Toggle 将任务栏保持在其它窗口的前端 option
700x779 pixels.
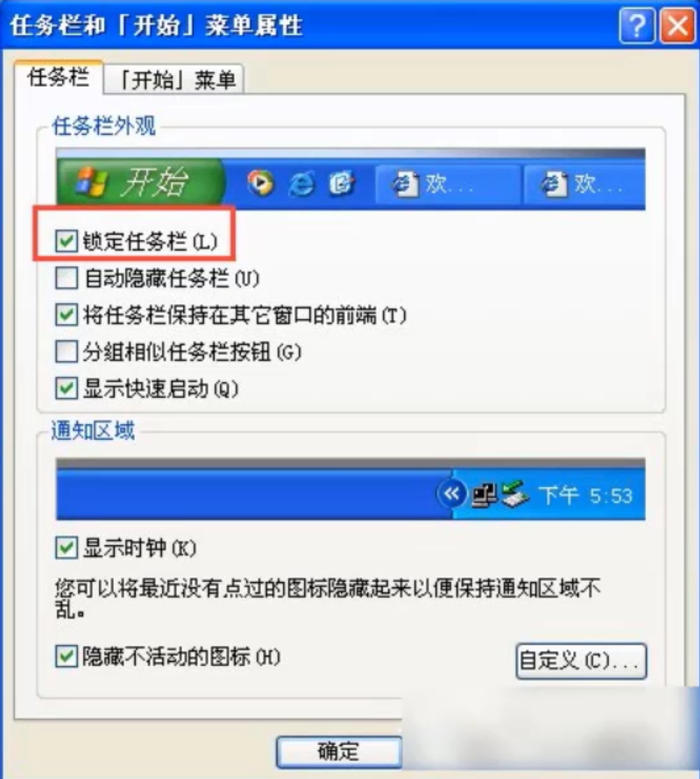66,315
